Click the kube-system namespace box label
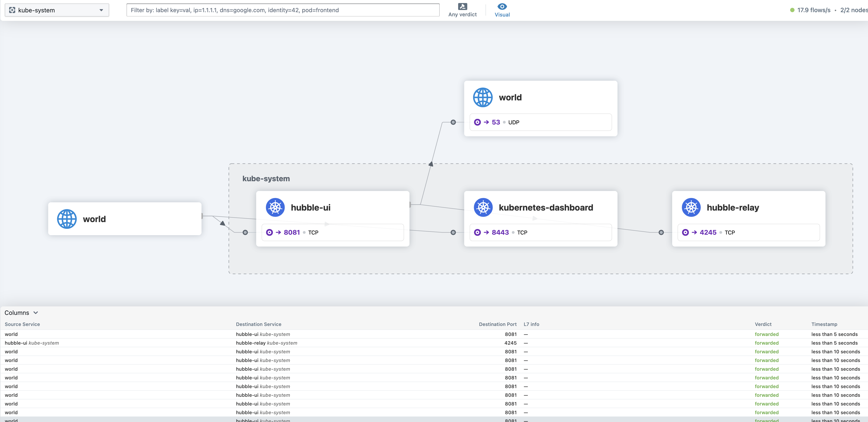This screenshot has width=868, height=422. point(266,178)
